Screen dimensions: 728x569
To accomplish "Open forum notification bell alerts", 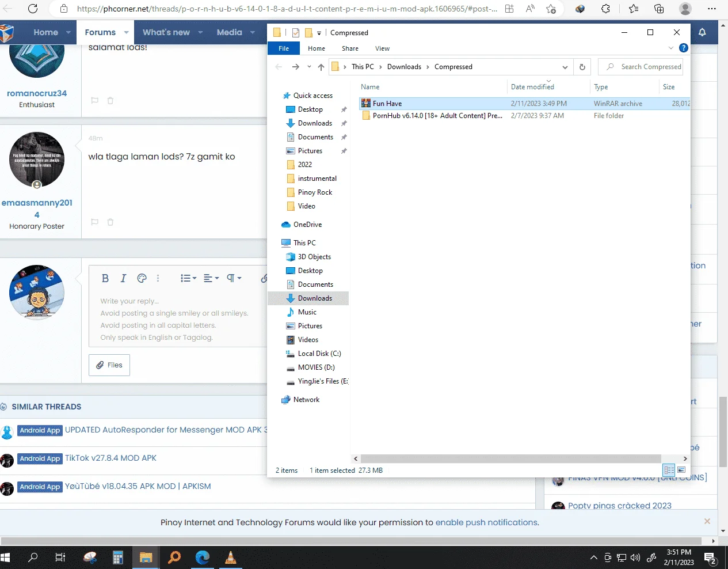I will [702, 32].
